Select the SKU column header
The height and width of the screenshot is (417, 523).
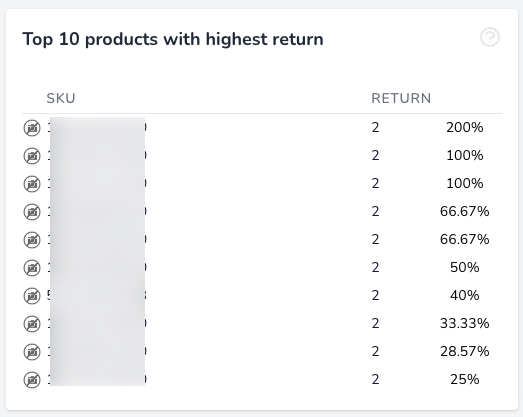(61, 98)
